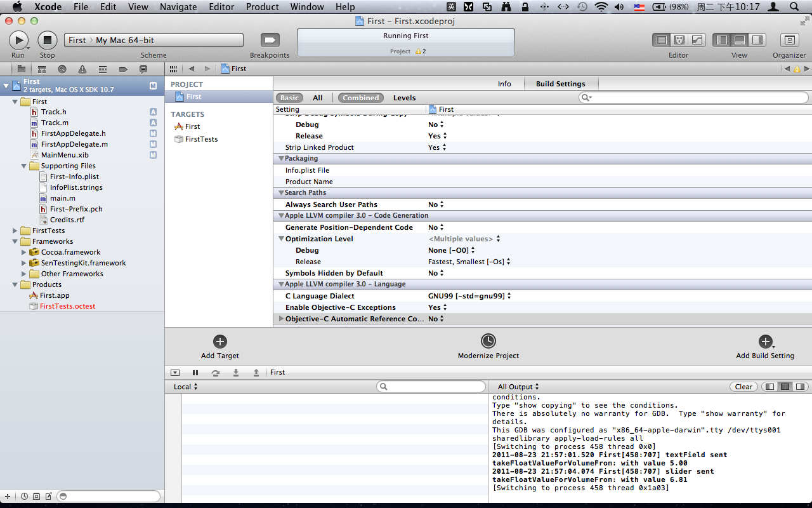Viewport: 812px width, 508px height.
Task: Open the Version editor
Action: [697, 40]
